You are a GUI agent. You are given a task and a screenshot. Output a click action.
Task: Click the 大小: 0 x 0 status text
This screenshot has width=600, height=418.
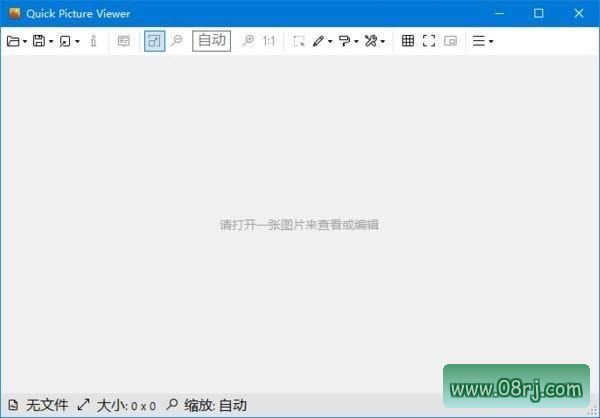tap(126, 405)
